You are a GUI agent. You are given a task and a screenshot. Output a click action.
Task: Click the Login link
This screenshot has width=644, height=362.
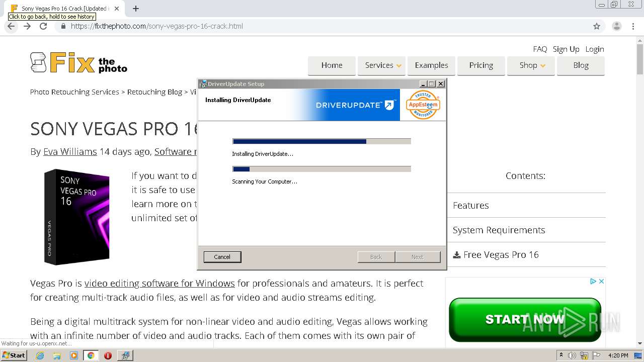(x=595, y=49)
